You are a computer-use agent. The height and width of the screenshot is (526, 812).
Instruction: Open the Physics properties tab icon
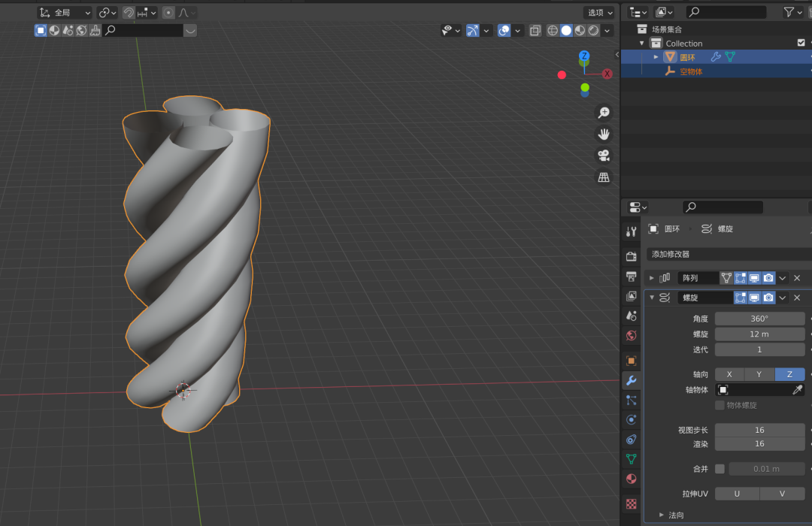[632, 419]
